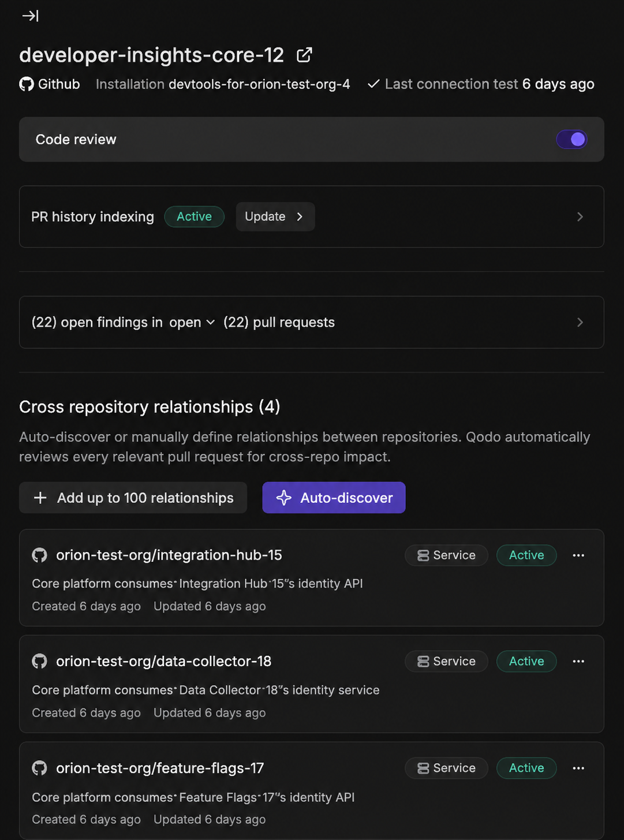Open the more options menu for integration-hub-15
The image size is (624, 840).
click(578, 555)
